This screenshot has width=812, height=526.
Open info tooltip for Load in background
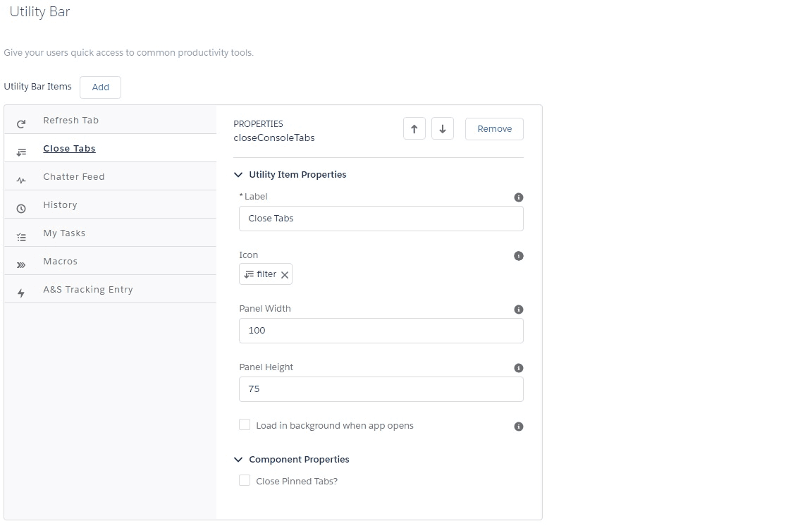pos(518,427)
